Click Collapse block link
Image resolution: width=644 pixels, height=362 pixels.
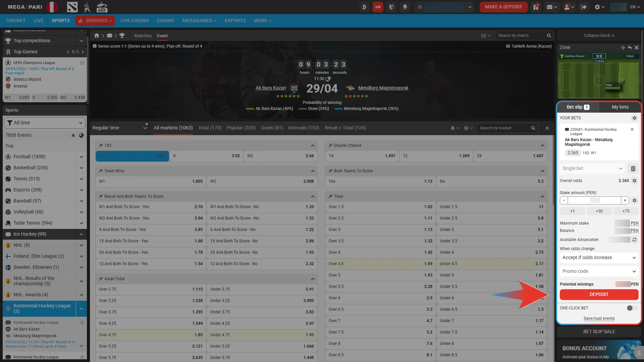[x=599, y=36]
